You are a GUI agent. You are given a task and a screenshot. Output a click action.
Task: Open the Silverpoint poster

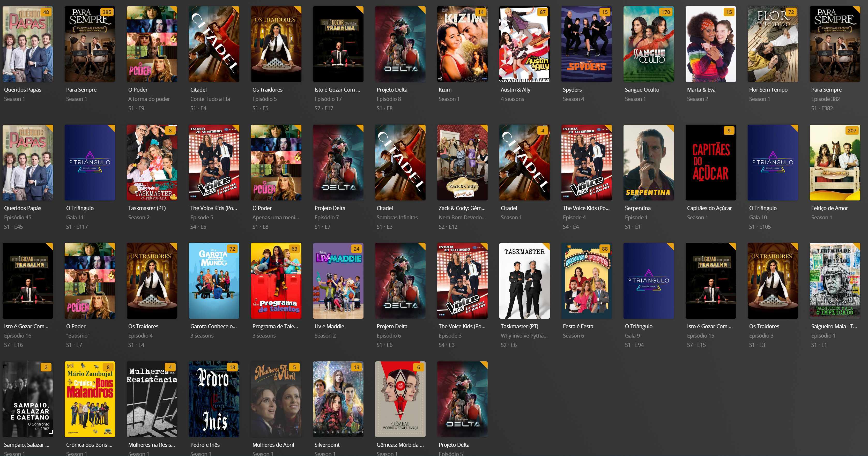338,399
